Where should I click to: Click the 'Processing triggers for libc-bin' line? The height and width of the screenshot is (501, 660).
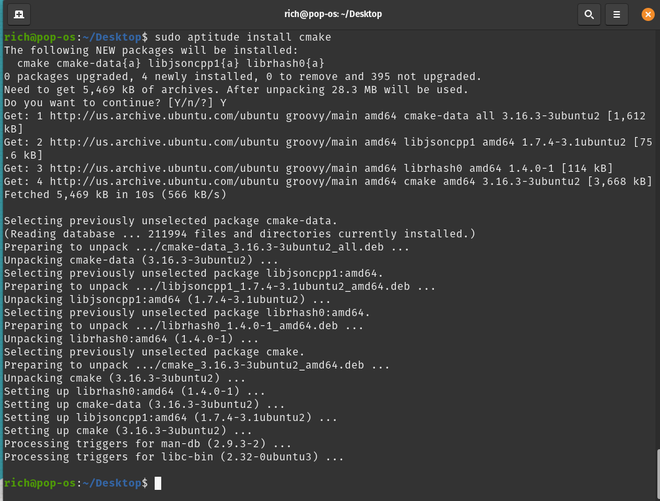[x=174, y=456]
